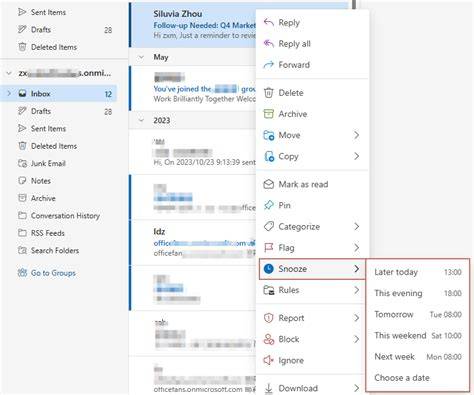This screenshot has height=395, width=474.
Task: Expand the Flag submenu arrow
Action: point(357,248)
